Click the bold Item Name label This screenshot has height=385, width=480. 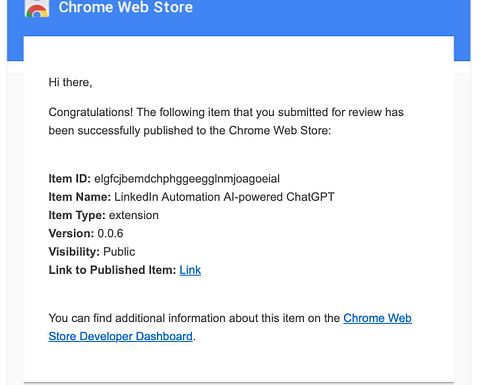pos(80,197)
